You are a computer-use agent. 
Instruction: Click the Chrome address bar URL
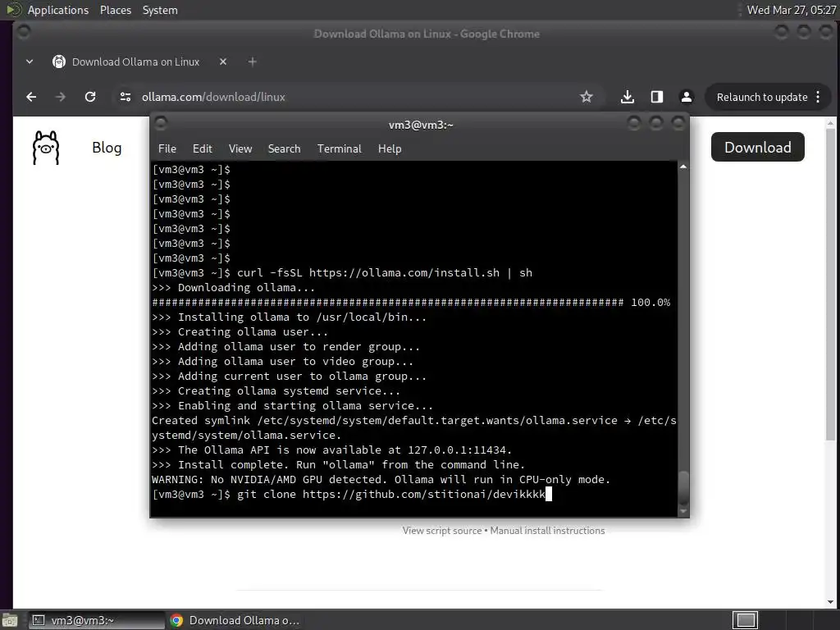[x=213, y=97]
